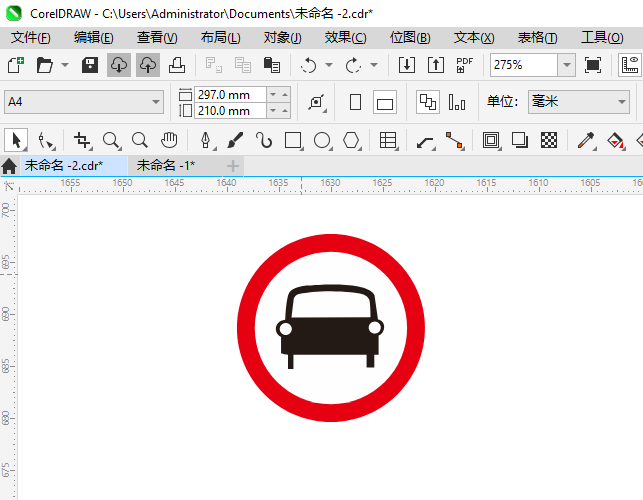
Task: Expand the Open recent dropdown arrow
Action: coord(65,65)
